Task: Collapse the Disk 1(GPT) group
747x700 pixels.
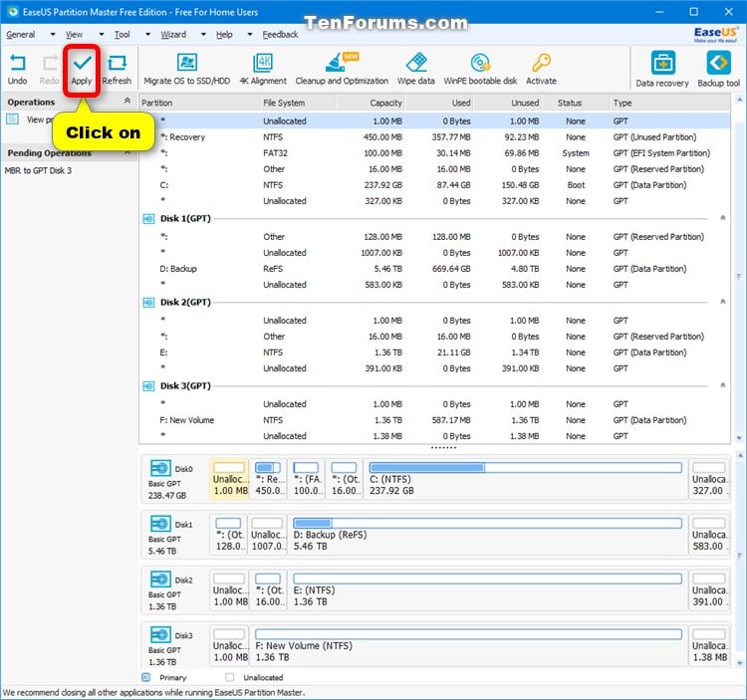Action: [x=723, y=218]
